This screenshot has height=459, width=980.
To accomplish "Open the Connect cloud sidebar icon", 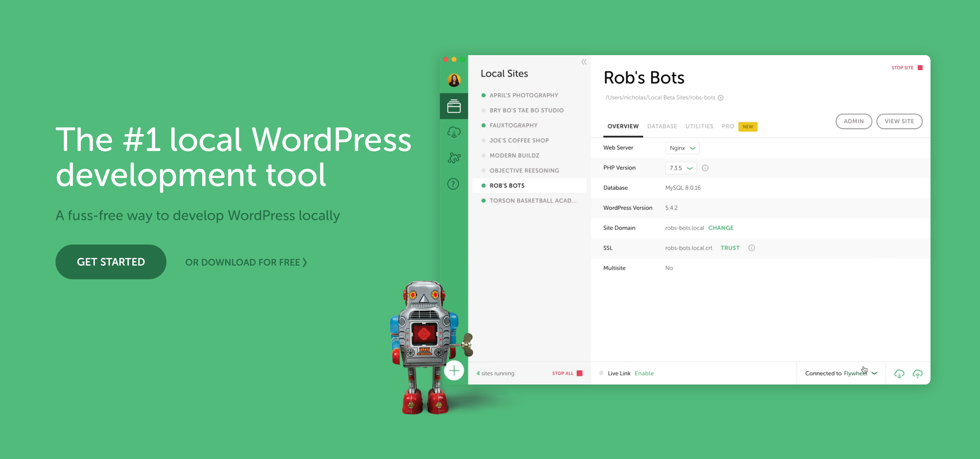I will tap(454, 132).
